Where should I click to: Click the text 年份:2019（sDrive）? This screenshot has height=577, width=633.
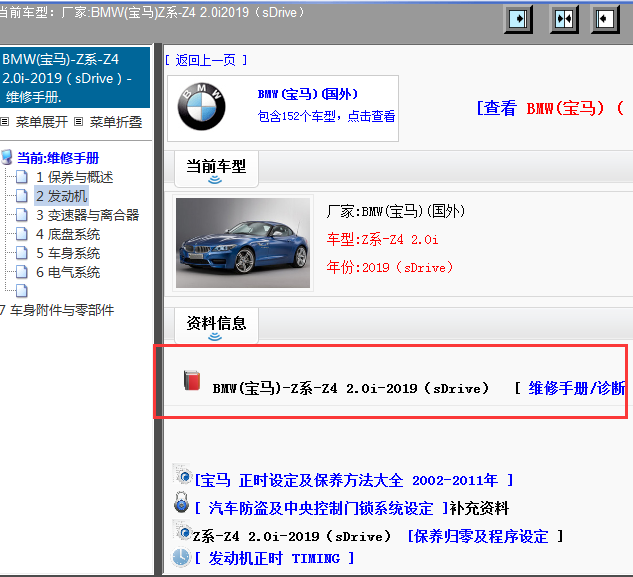pyautogui.click(x=390, y=267)
